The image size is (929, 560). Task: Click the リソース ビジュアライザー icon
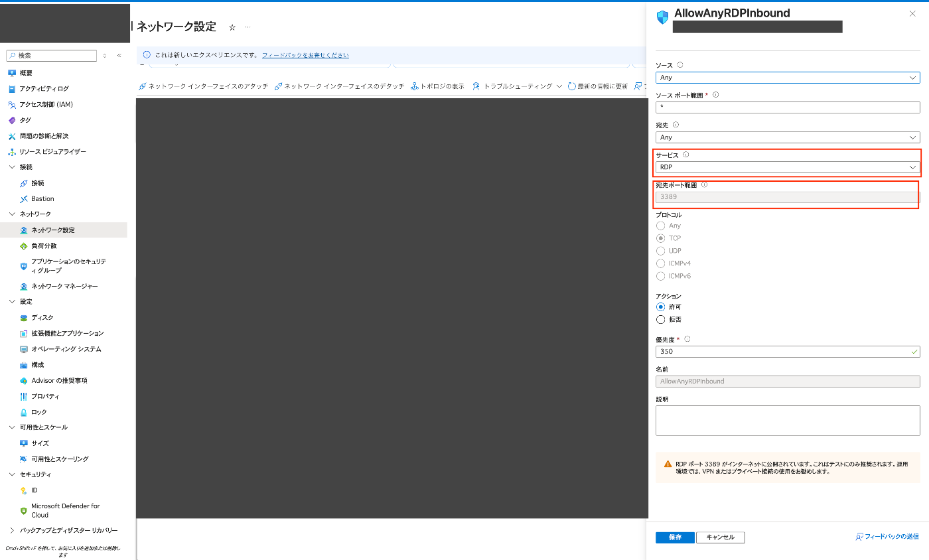[x=12, y=152]
